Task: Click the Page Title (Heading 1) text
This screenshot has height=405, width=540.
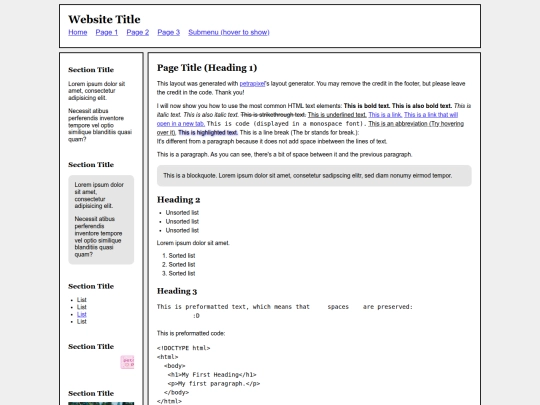Action: (x=207, y=68)
